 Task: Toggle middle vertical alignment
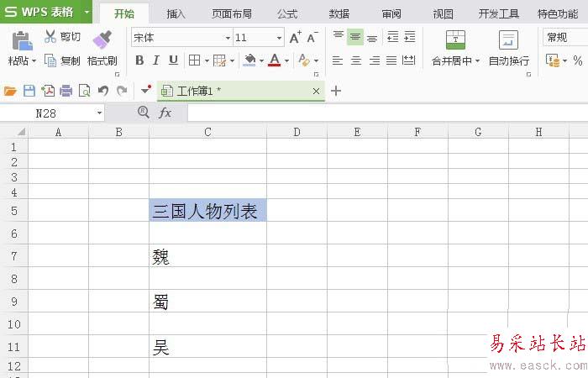click(x=355, y=37)
